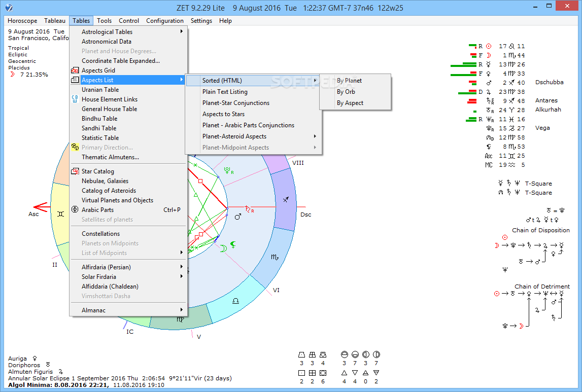Open Bindhu Table
The width and height of the screenshot is (582, 392).
tap(128, 118)
